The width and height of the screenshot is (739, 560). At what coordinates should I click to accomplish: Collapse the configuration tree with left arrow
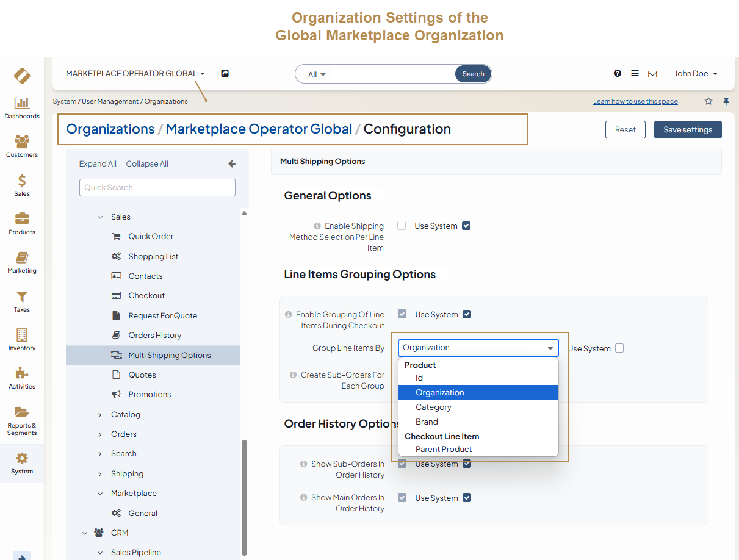232,164
